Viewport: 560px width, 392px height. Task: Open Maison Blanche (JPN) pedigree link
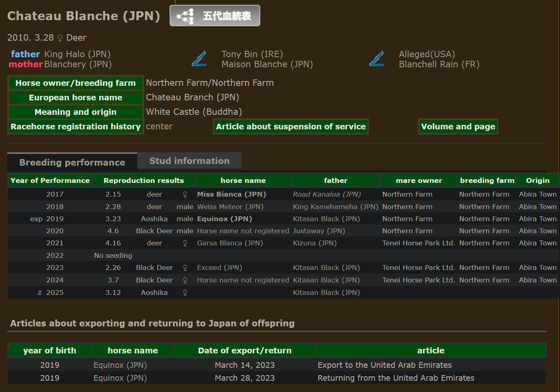267,64
